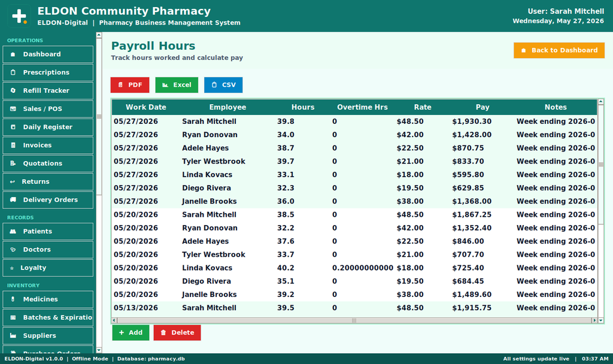Click the Invoices document icon
Viewport: 613px width, 364px height.
pos(13,145)
